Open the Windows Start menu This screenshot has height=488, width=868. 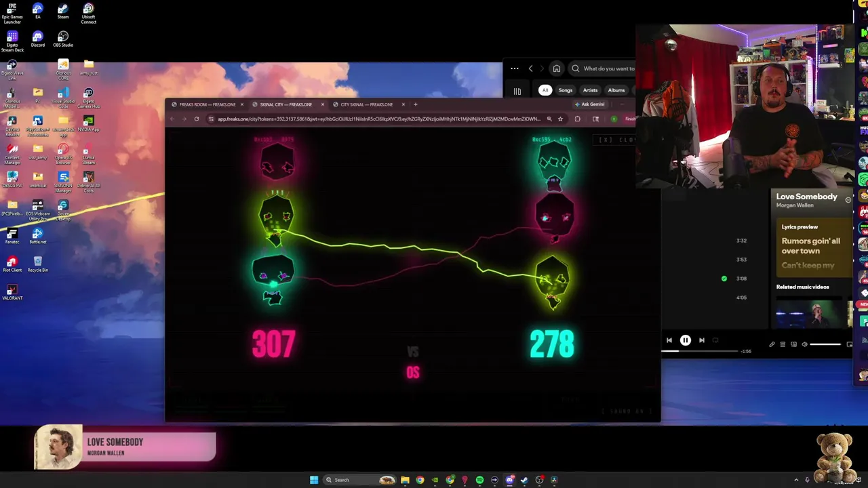[314, 480]
